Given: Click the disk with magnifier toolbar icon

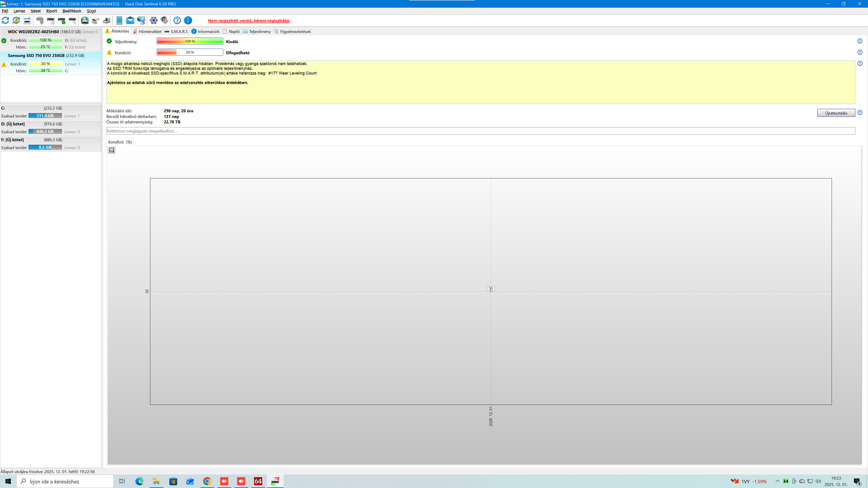Looking at the screenshot, I should tap(72, 20).
